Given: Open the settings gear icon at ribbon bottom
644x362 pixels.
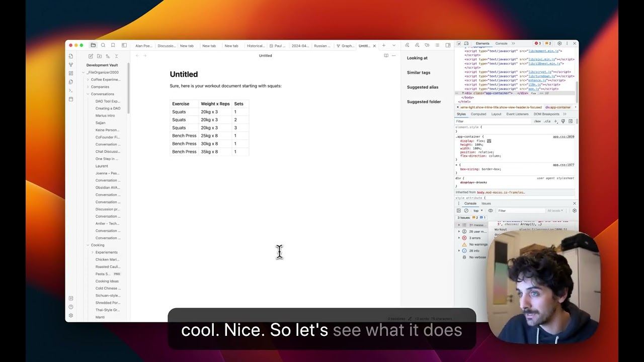Looking at the screenshot, I should click(71, 316).
